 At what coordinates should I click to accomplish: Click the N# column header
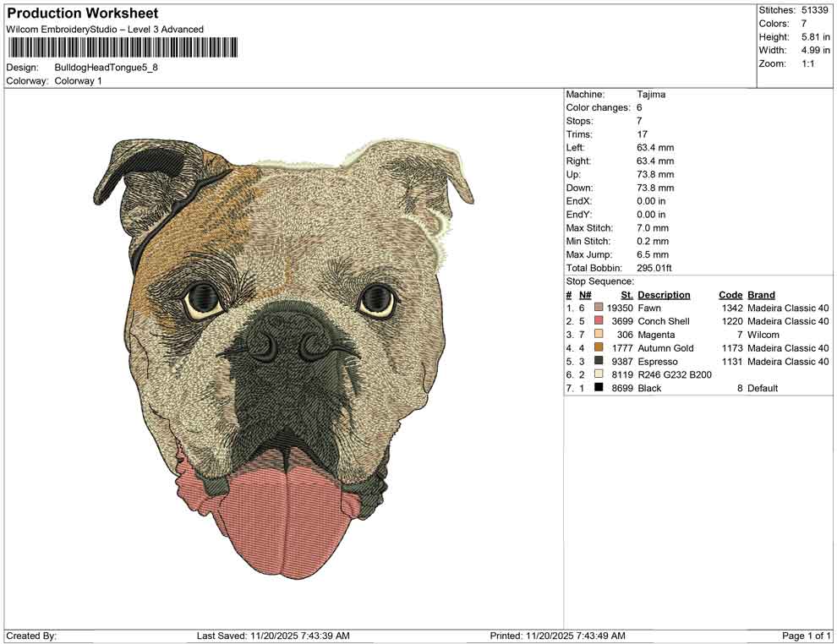click(x=583, y=294)
